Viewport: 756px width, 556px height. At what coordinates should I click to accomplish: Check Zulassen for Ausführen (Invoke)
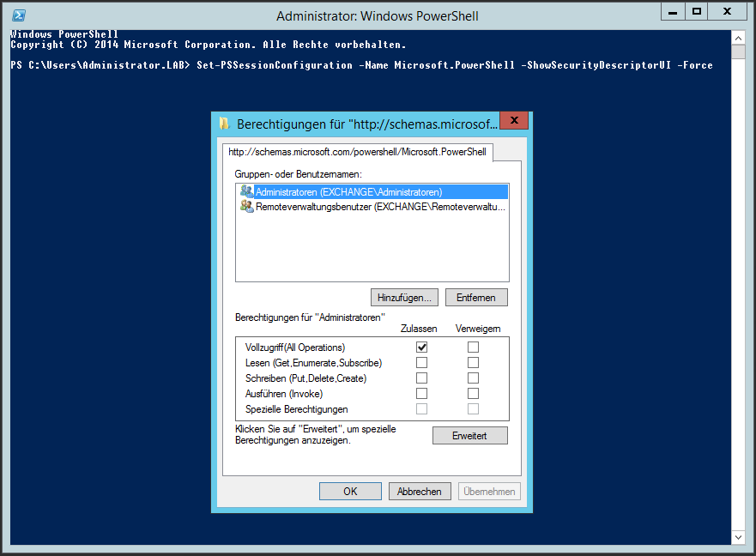[422, 394]
